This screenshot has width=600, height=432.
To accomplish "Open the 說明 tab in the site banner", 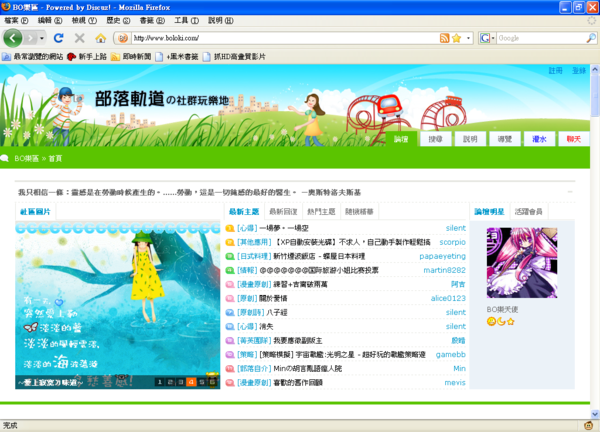I will pyautogui.click(x=470, y=139).
